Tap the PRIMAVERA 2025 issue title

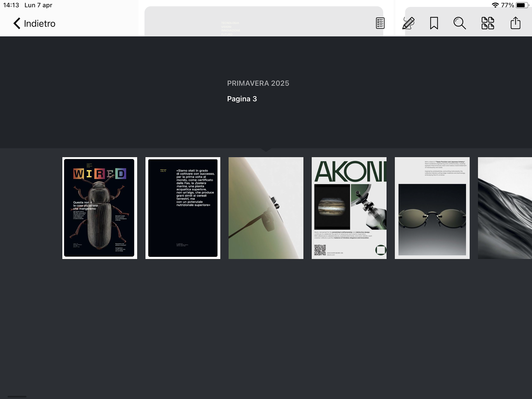(x=258, y=83)
